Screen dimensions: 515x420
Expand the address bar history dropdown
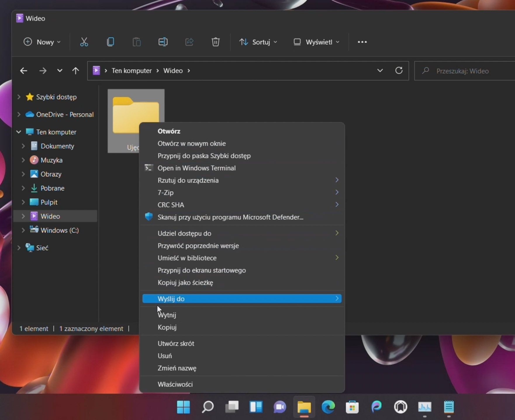tap(380, 70)
